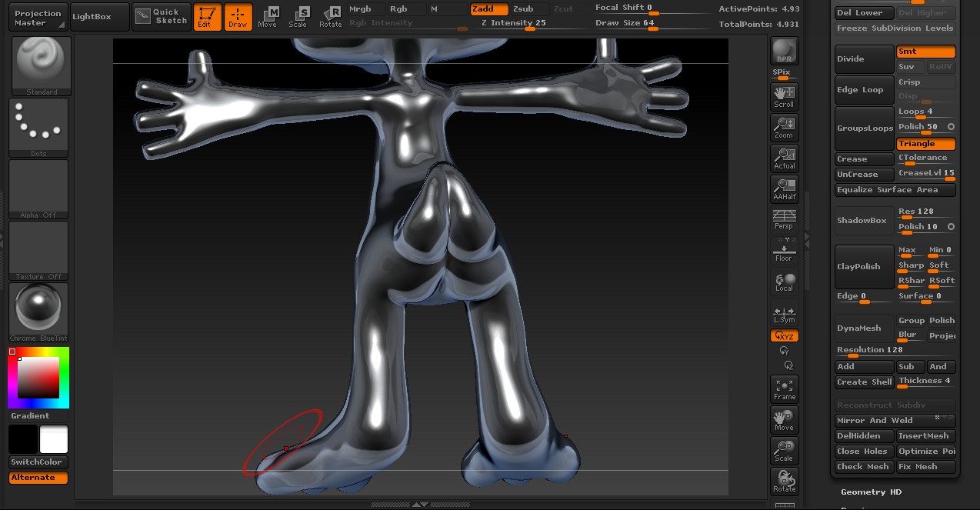
Task: Click the BPR render icon
Action: click(784, 51)
